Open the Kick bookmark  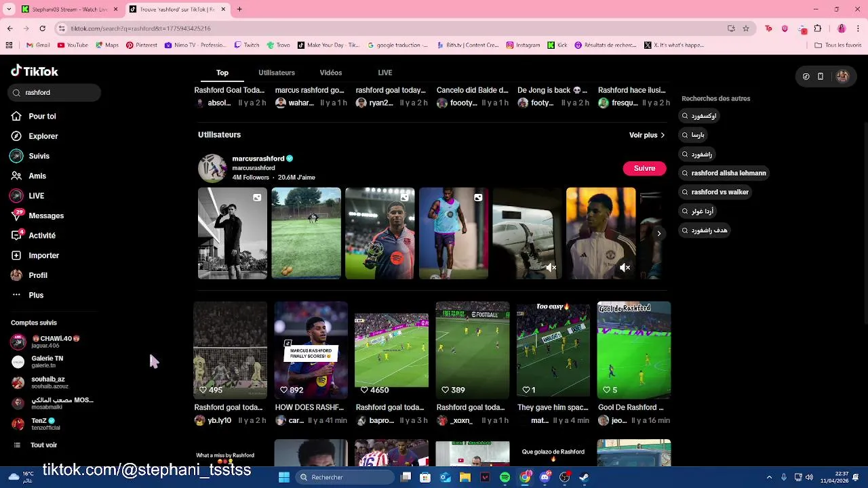557,45
